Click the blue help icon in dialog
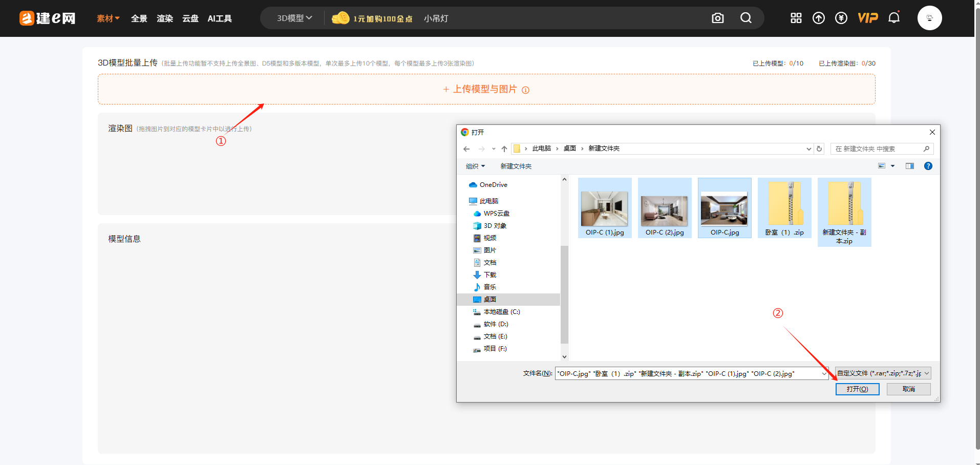This screenshot has height=465, width=980. [x=928, y=166]
